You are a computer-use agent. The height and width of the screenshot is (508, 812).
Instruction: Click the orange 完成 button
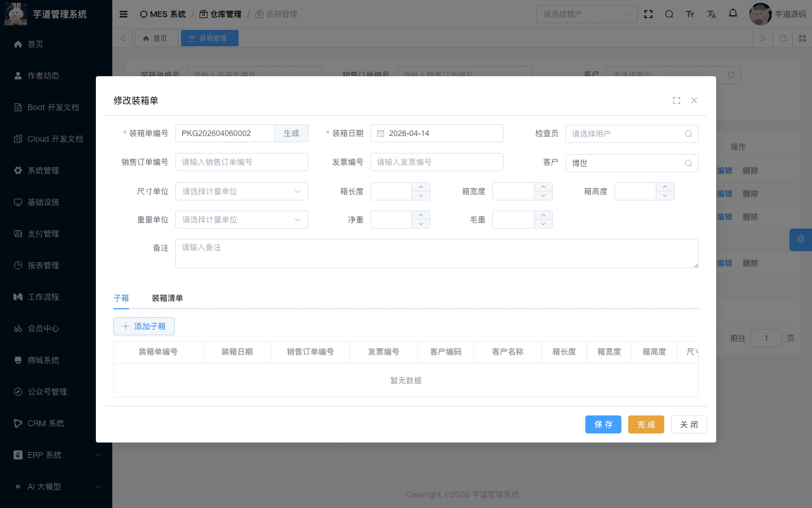(646, 424)
